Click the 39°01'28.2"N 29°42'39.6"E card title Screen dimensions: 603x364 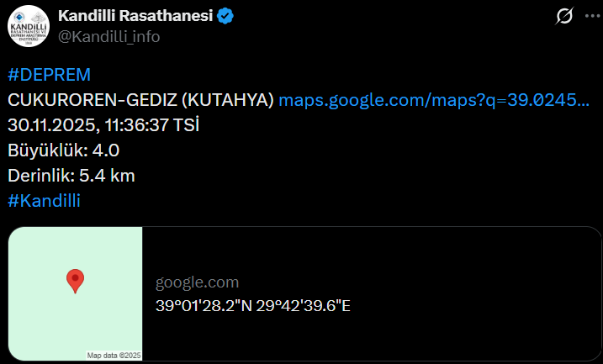[252, 305]
